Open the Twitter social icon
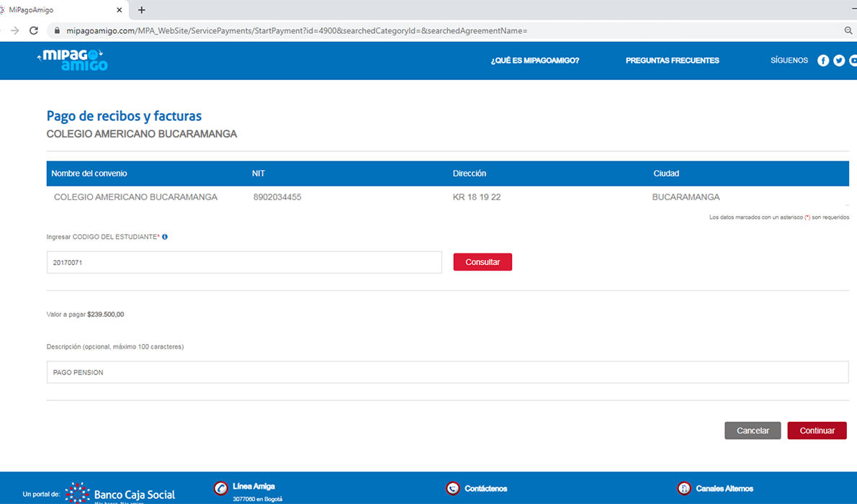 tap(839, 60)
